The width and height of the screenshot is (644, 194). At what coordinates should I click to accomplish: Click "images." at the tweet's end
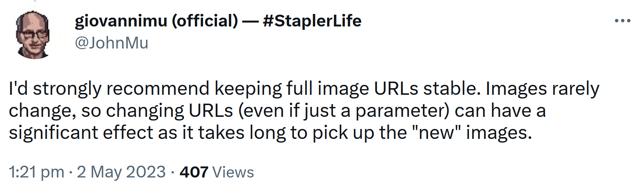(499, 133)
